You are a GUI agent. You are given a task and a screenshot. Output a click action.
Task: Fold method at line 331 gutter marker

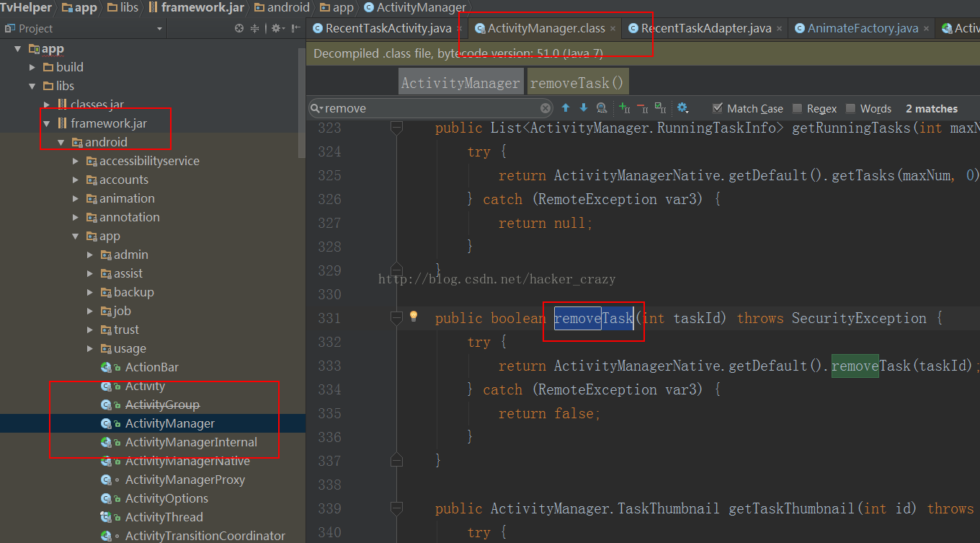coord(396,317)
